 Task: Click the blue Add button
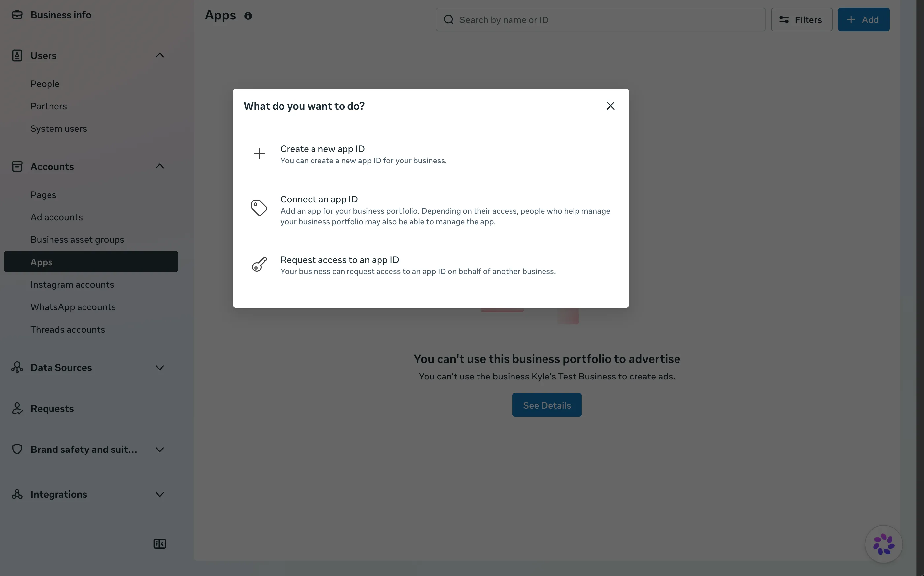pos(863,19)
